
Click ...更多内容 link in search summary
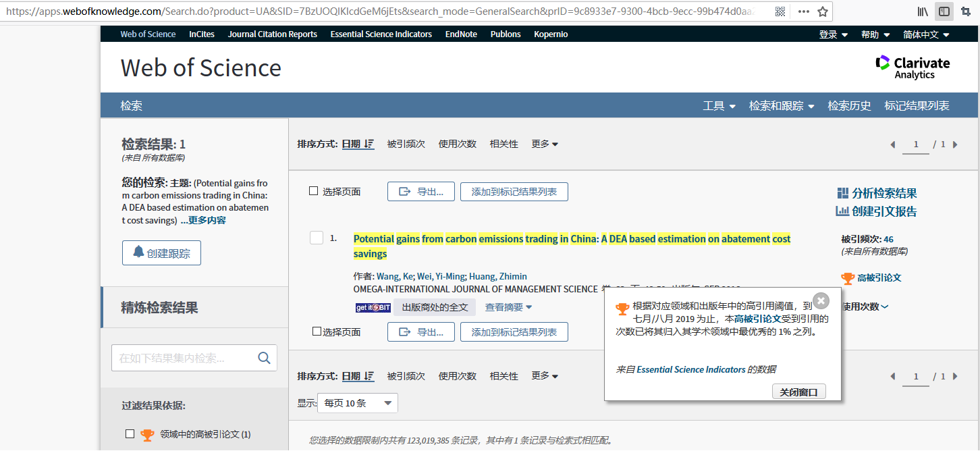click(x=203, y=220)
